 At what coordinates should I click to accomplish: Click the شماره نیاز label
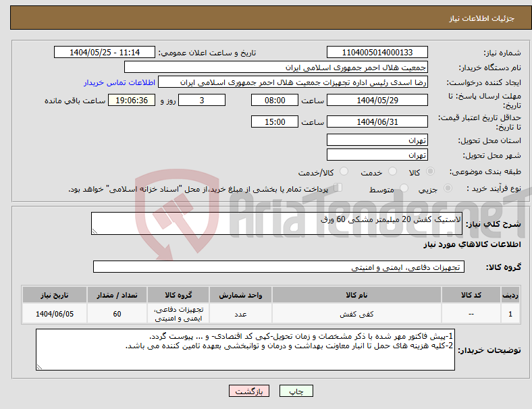click(x=502, y=53)
